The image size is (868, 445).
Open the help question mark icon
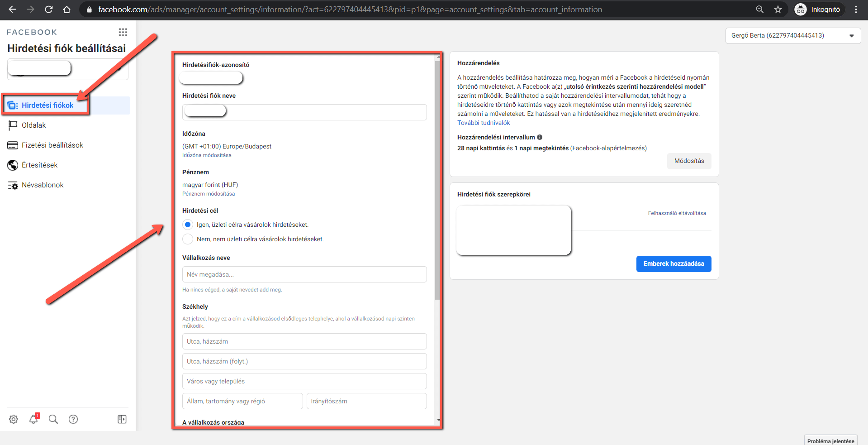coord(73,419)
